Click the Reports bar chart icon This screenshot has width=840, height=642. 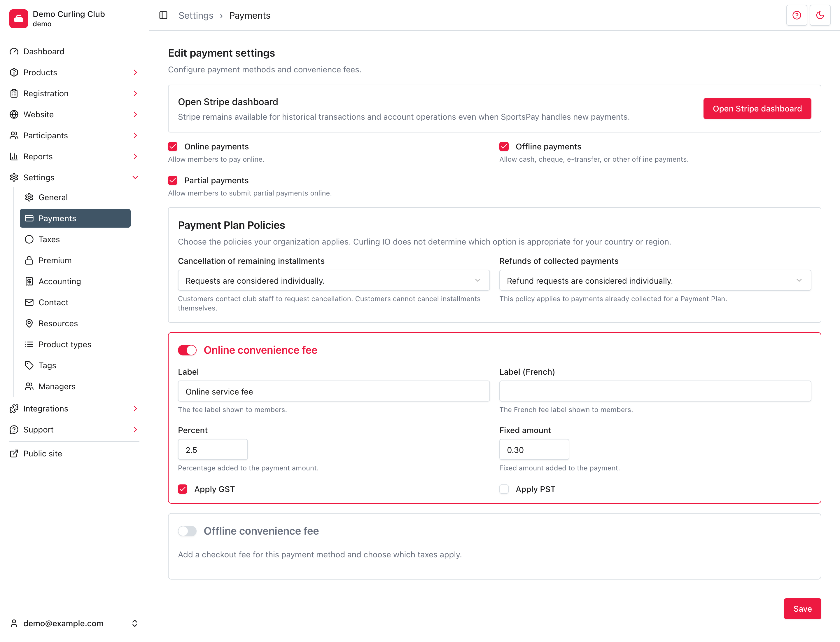14,156
